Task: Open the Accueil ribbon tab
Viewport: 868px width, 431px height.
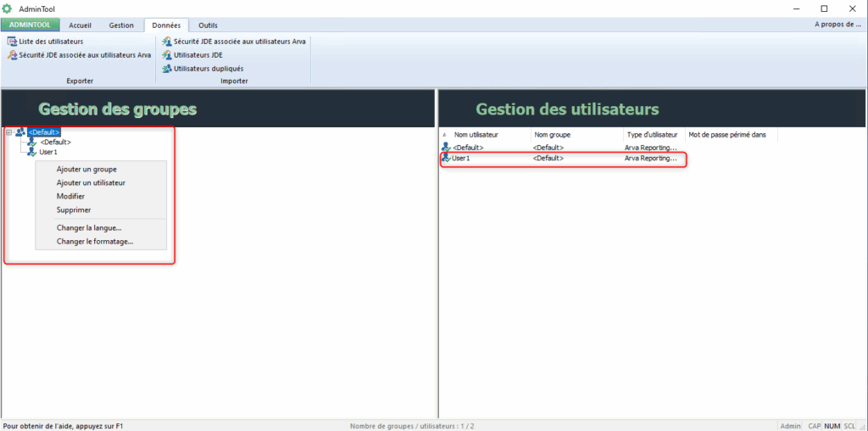Action: [80, 25]
